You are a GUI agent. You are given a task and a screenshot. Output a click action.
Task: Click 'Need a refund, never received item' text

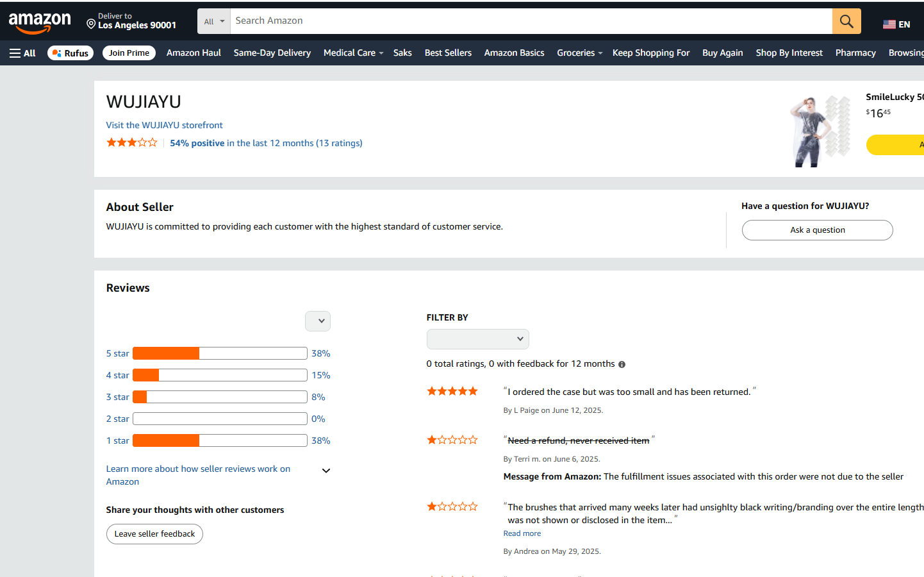pyautogui.click(x=579, y=440)
